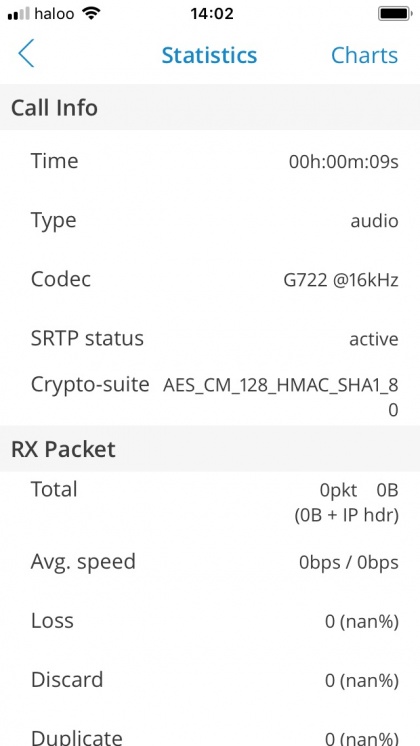Image resolution: width=420 pixels, height=746 pixels.
Task: Tap the 14:02 clock in status bar
Action: (x=212, y=13)
